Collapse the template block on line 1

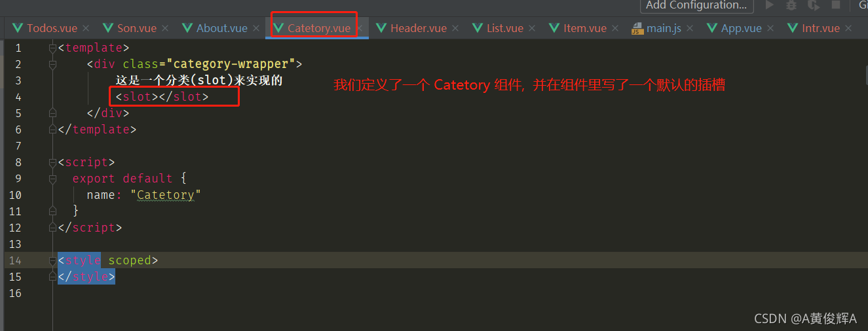[x=53, y=48]
